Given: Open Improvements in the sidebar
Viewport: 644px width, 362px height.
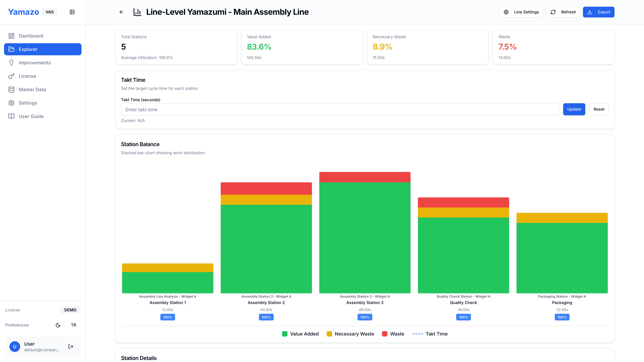Looking at the screenshot, I should (35, 63).
